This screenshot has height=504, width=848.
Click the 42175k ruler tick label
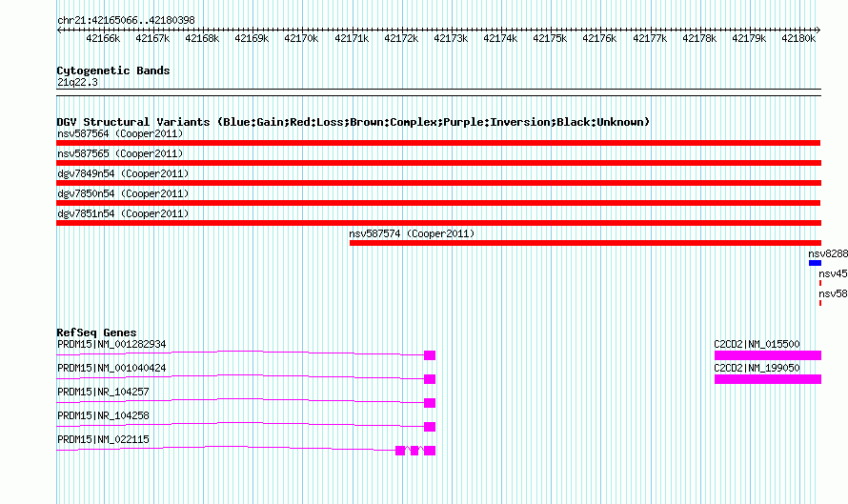(x=550, y=38)
